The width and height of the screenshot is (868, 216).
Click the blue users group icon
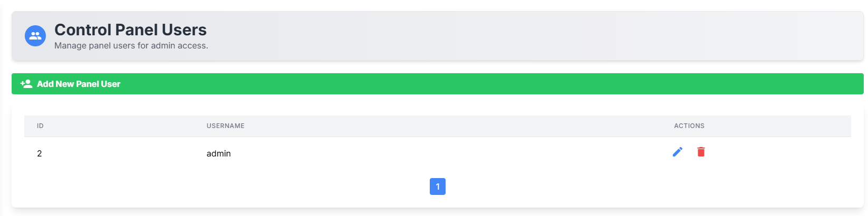35,36
